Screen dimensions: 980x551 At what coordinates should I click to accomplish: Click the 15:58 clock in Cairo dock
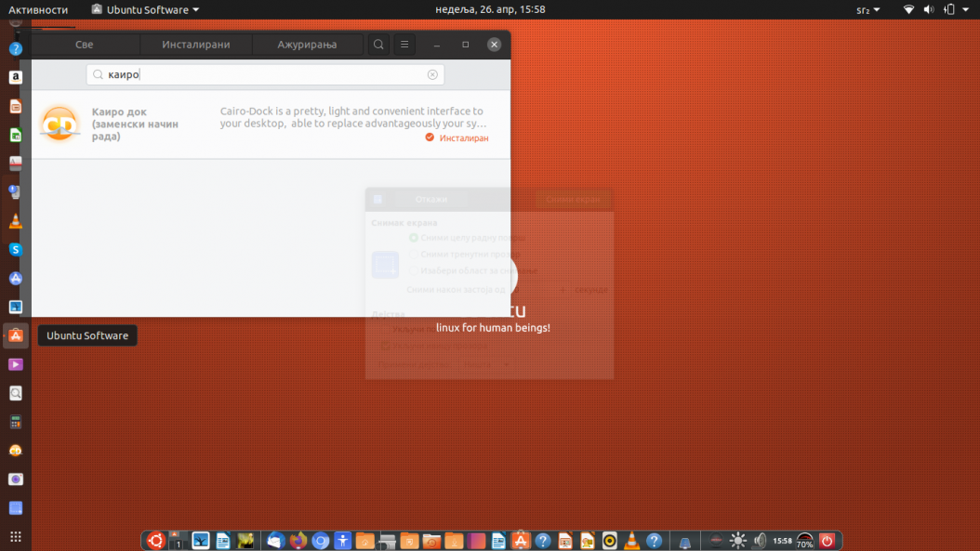[783, 541]
